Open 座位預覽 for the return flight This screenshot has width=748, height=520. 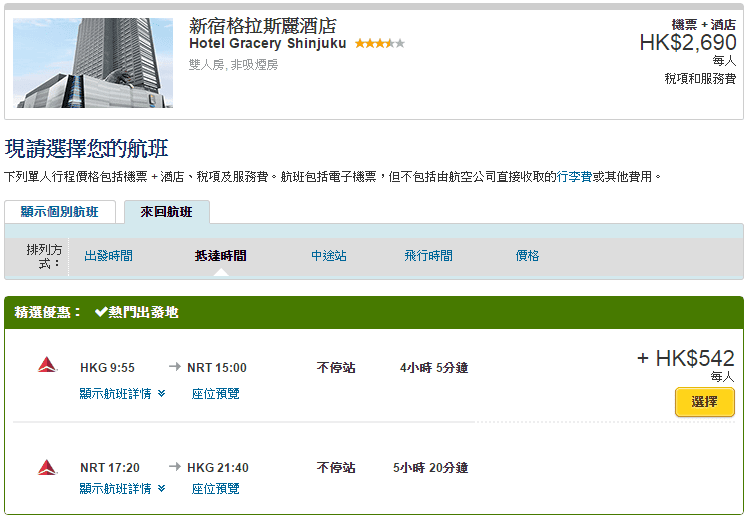(x=215, y=489)
